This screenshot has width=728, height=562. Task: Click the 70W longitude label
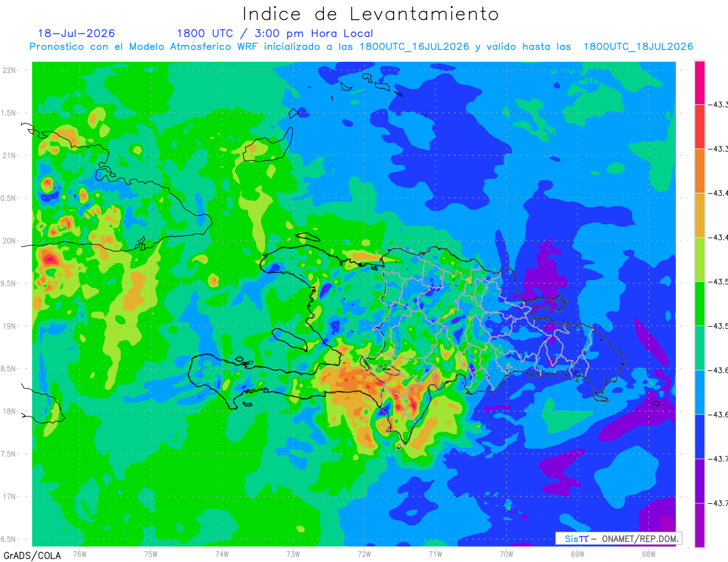click(506, 554)
